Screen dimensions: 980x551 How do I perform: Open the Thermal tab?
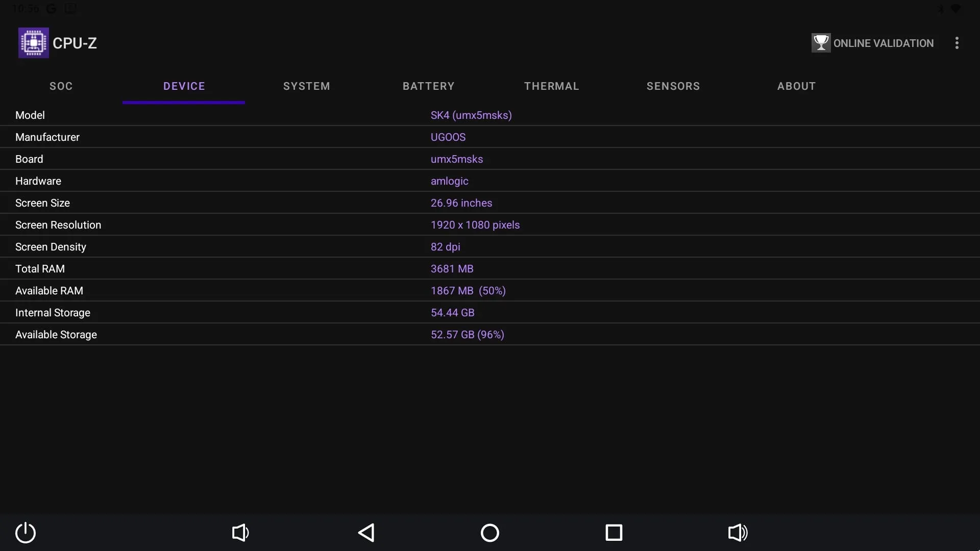(552, 86)
